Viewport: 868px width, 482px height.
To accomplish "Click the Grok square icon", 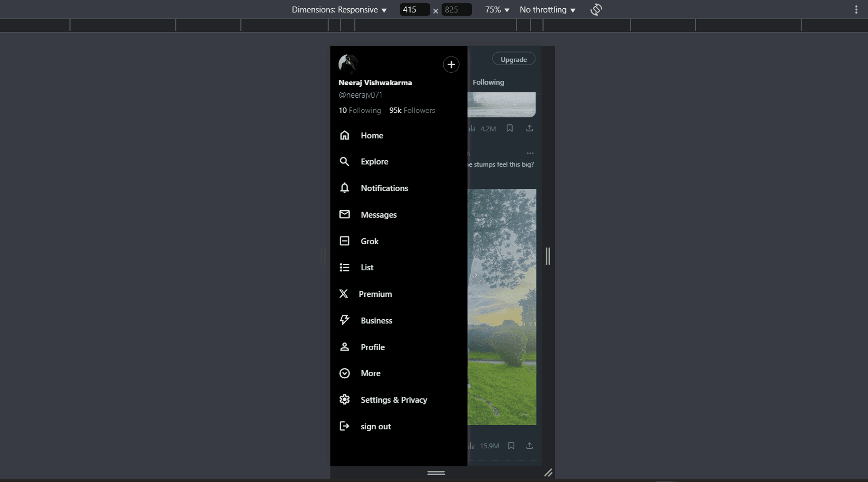I will [x=344, y=241].
